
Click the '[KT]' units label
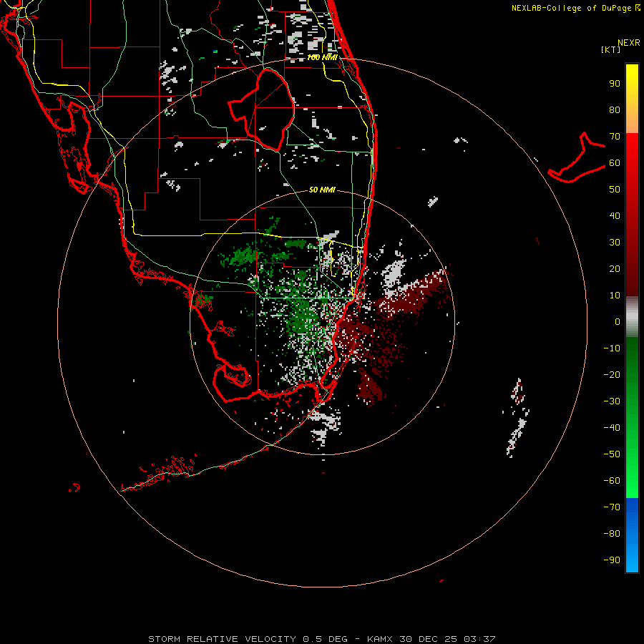click(x=611, y=50)
